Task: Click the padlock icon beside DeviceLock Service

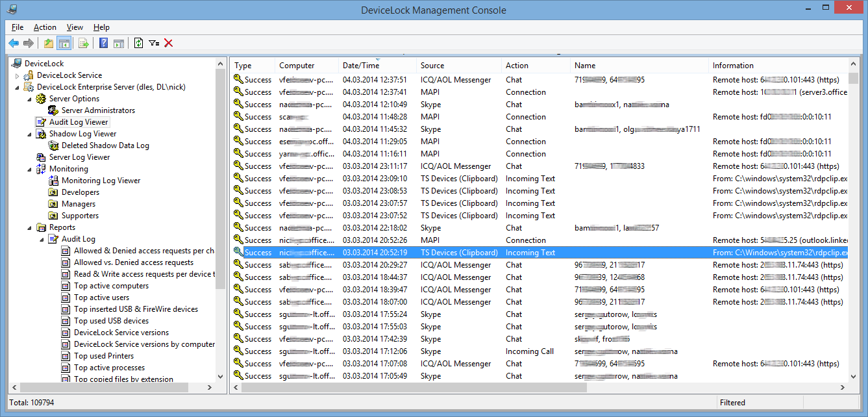Action: point(29,75)
